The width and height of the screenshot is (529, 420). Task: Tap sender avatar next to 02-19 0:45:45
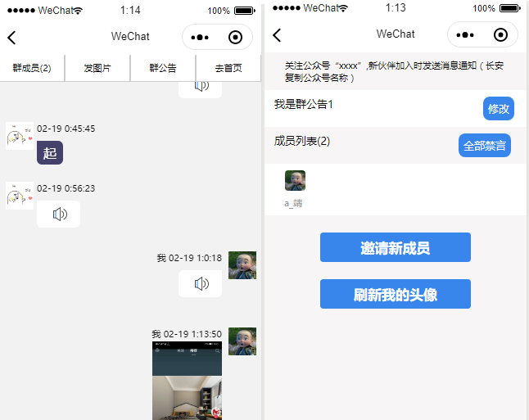[x=20, y=136]
